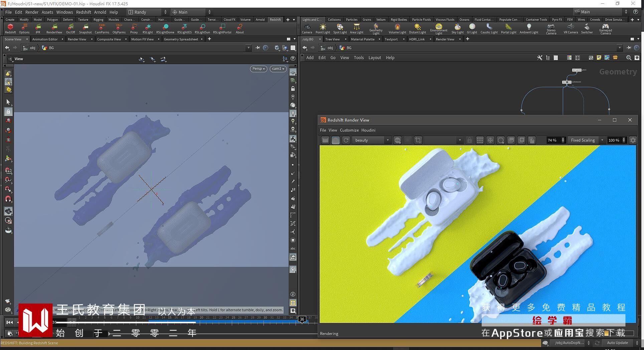644x350 pixels.
Task: Open the Render menu in the menu bar
Action: 32,12
